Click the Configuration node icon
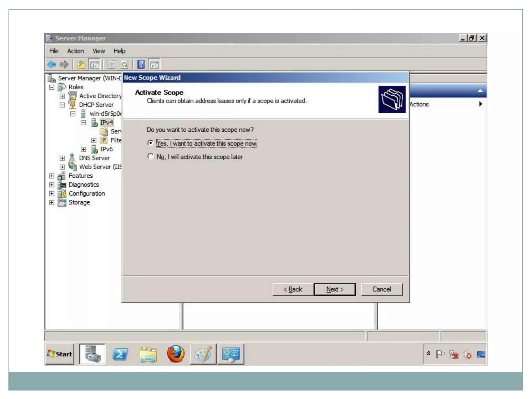The width and height of the screenshot is (532, 399). pos(62,193)
